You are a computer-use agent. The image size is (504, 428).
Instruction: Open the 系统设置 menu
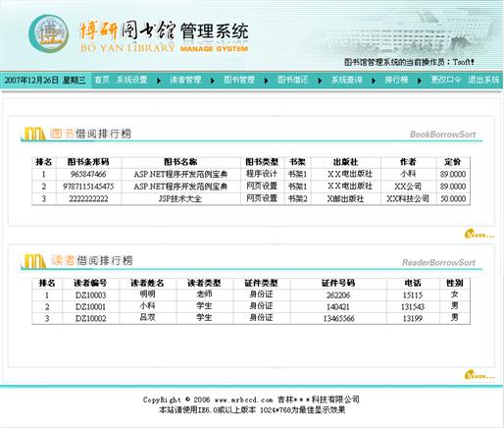point(132,80)
